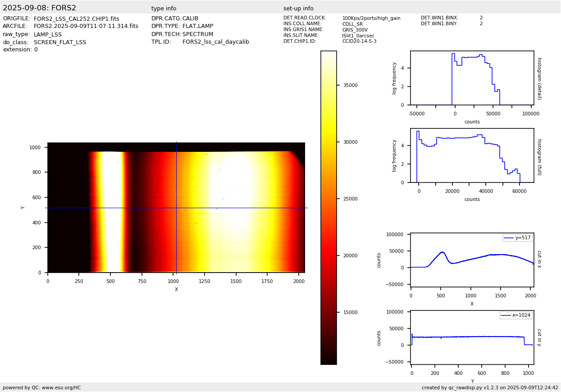The height and width of the screenshot is (392, 561).
Task: Click the color scale bar
Action: click(328, 208)
